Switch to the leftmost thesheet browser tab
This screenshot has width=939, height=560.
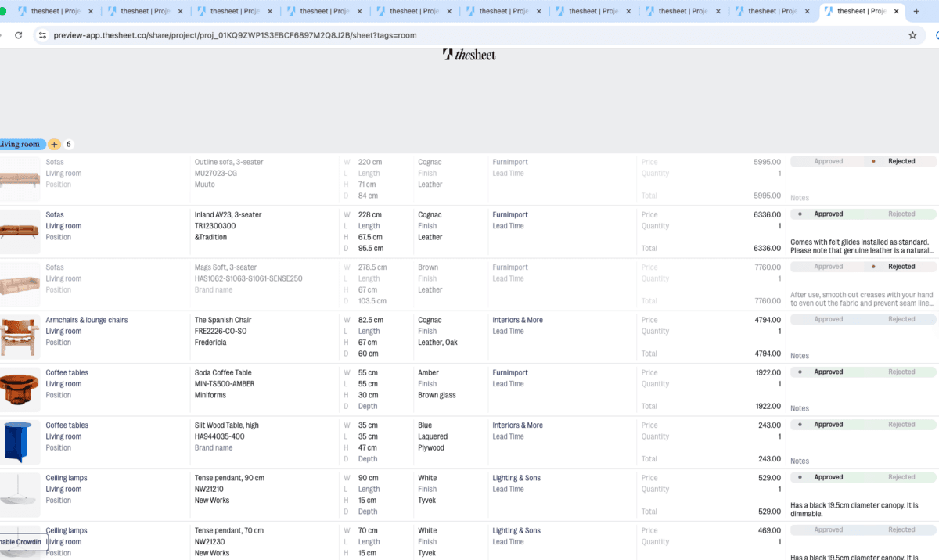(56, 11)
